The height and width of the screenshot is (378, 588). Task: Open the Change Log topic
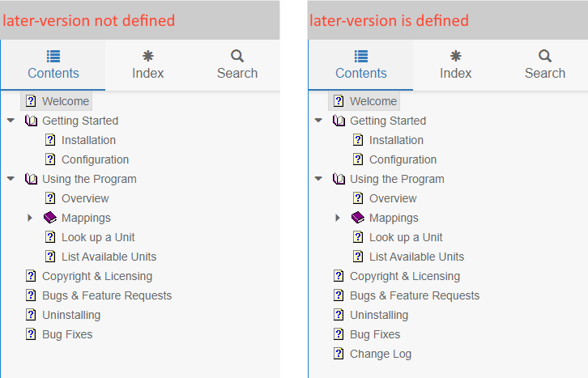coord(381,354)
